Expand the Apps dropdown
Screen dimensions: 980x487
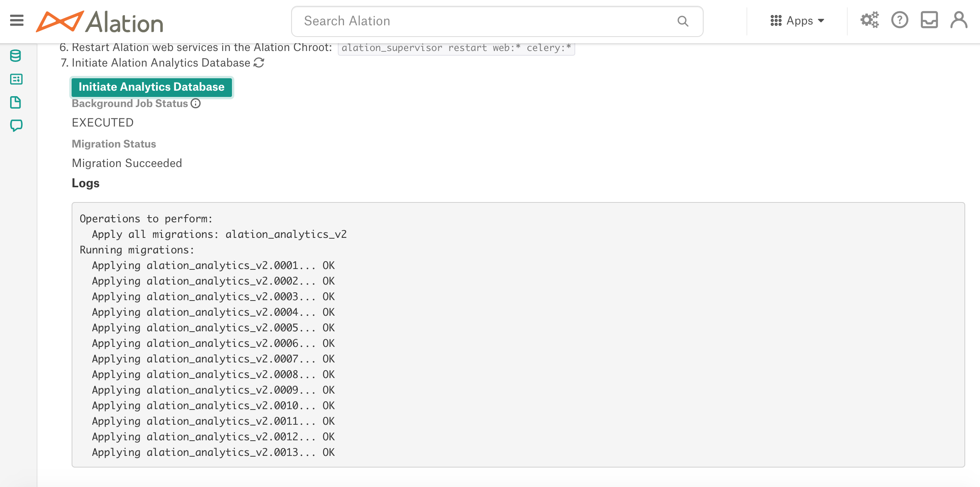[x=797, y=21]
